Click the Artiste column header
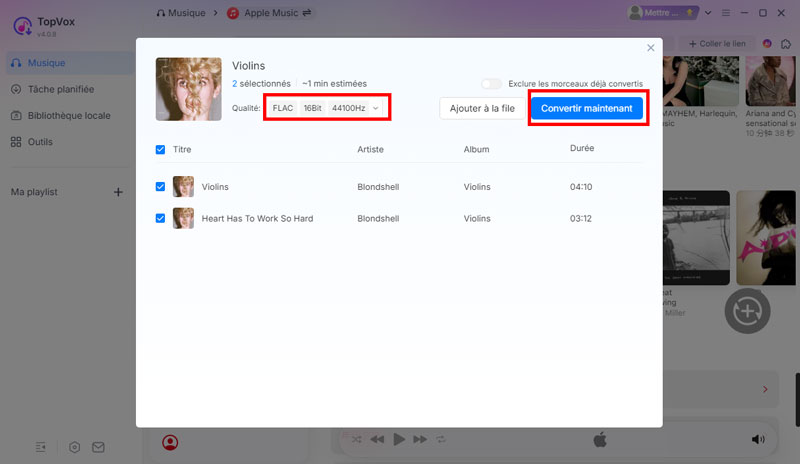The width and height of the screenshot is (800, 464). pos(370,150)
